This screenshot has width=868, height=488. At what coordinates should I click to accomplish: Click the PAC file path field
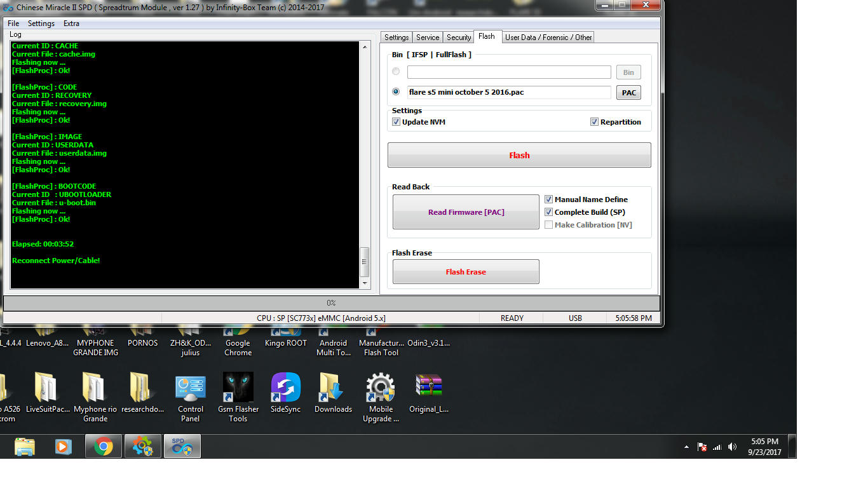point(508,92)
